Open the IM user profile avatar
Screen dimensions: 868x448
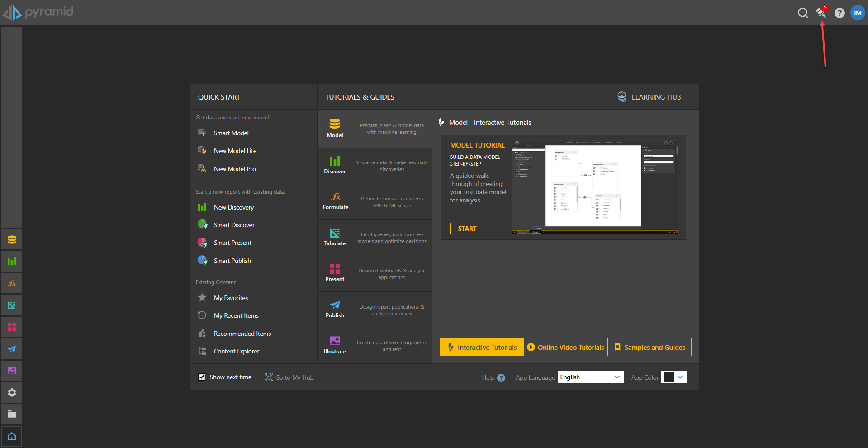pyautogui.click(x=858, y=13)
